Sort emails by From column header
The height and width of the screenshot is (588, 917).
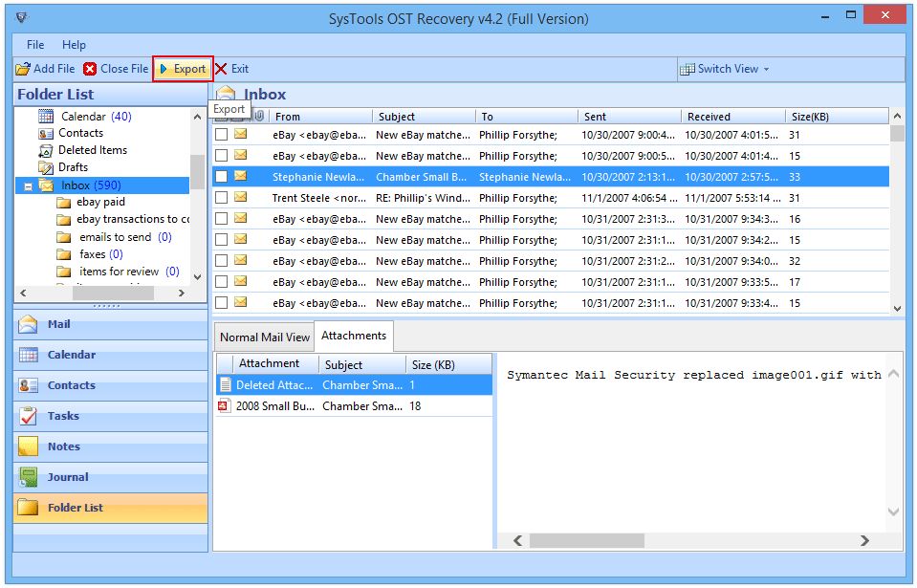coord(320,117)
